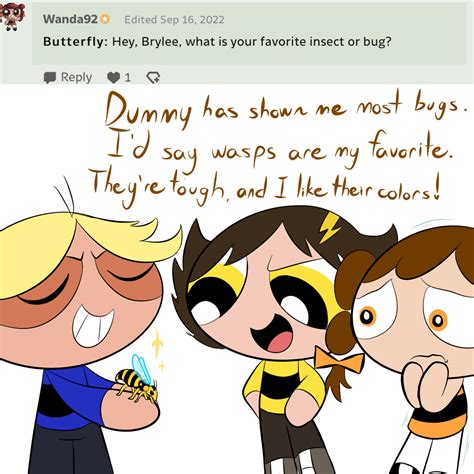The image size is (474, 474).
Task: Select the bold Butterfly: label in comment
Action: 76,42
